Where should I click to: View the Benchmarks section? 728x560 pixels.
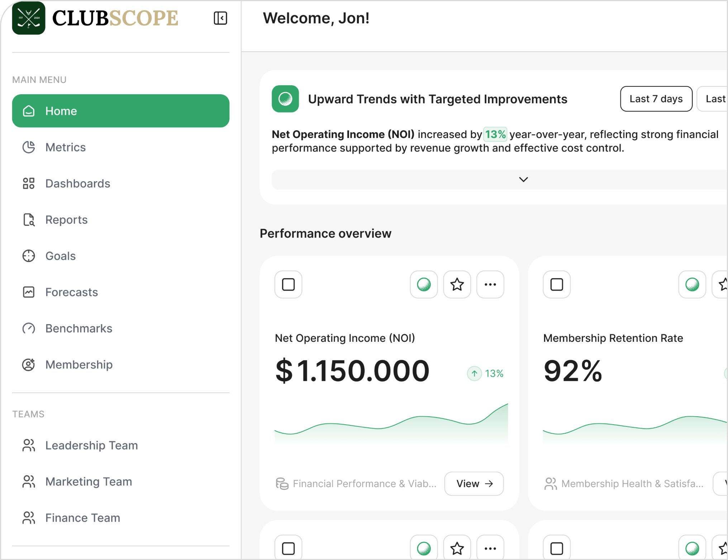point(78,328)
